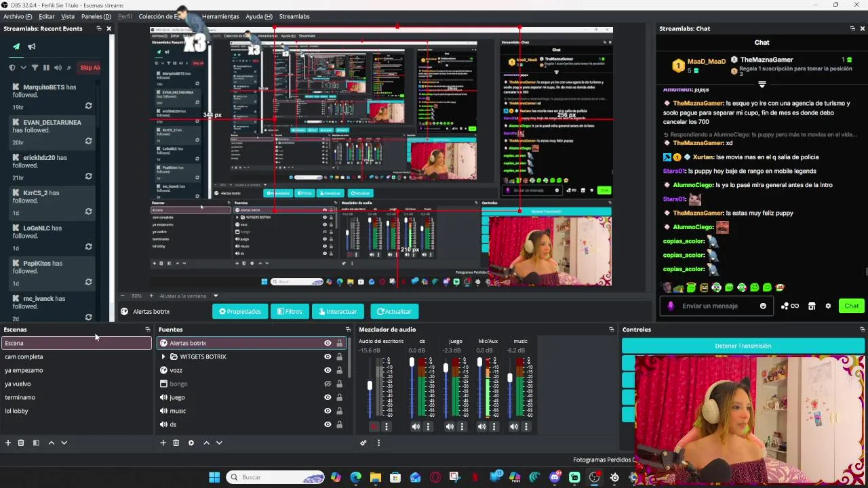Open audio mixer three-dot menu
Image resolution: width=868 pixels, height=488 pixels.
click(378, 443)
